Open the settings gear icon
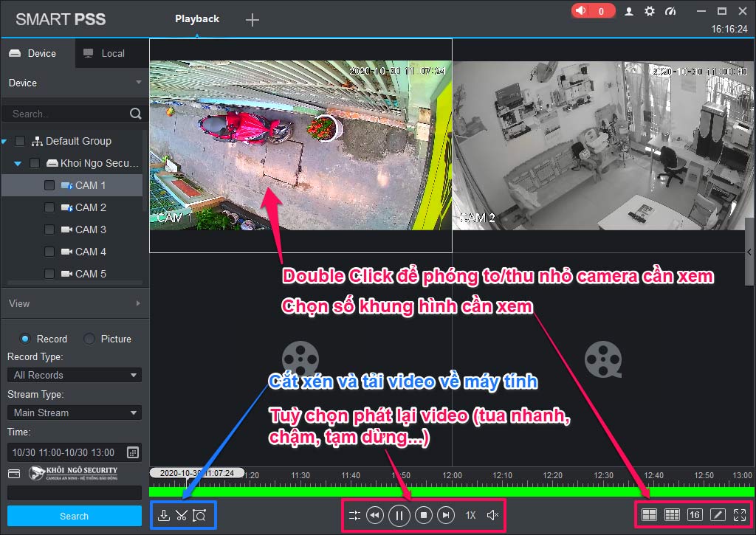 pos(650,11)
